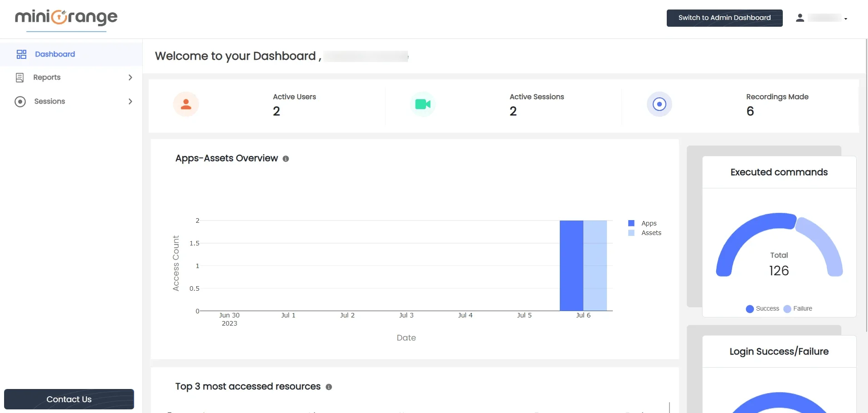Expand the Sessions menu chevron
The width and height of the screenshot is (868, 413).
click(x=130, y=101)
